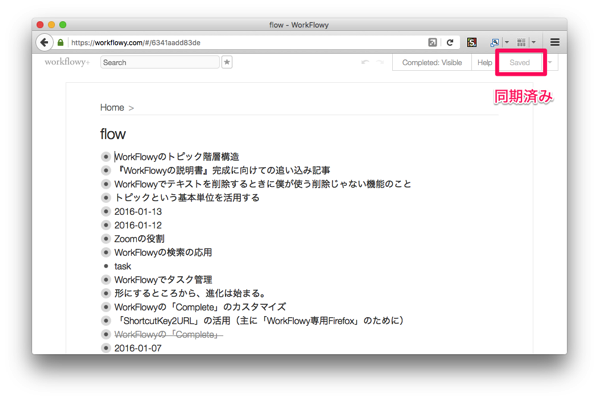Click bullet of WorkFlowyでタスク管理
599x400 pixels.
click(106, 280)
